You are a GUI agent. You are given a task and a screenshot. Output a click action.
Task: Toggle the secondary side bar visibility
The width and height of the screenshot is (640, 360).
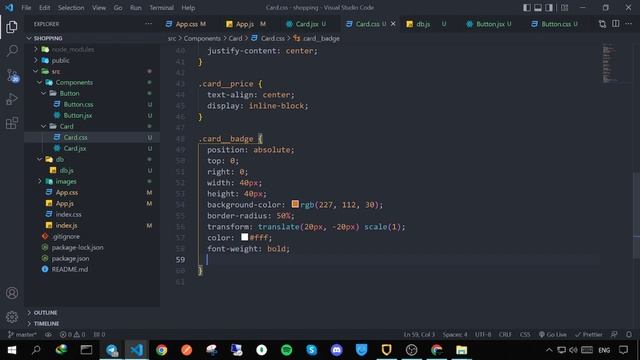[549, 7]
